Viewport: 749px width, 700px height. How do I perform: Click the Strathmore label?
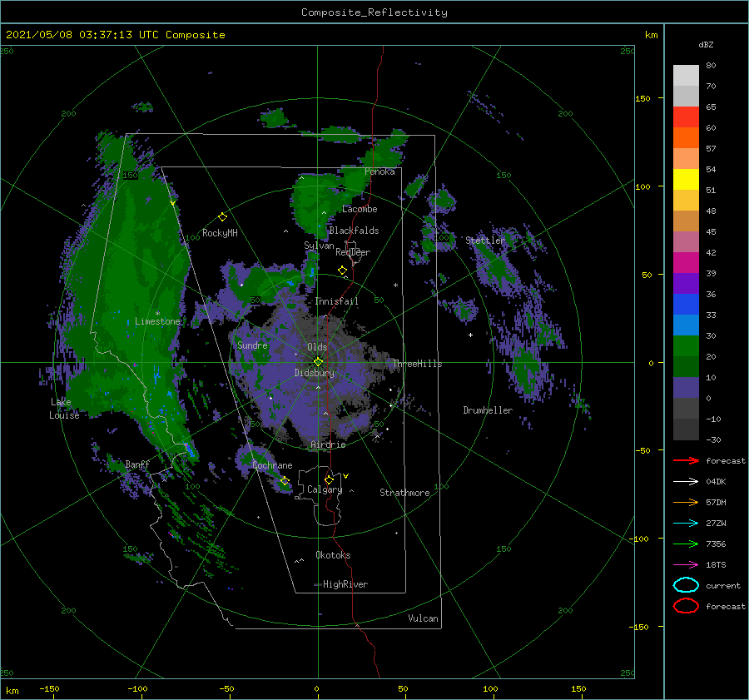[x=404, y=493]
